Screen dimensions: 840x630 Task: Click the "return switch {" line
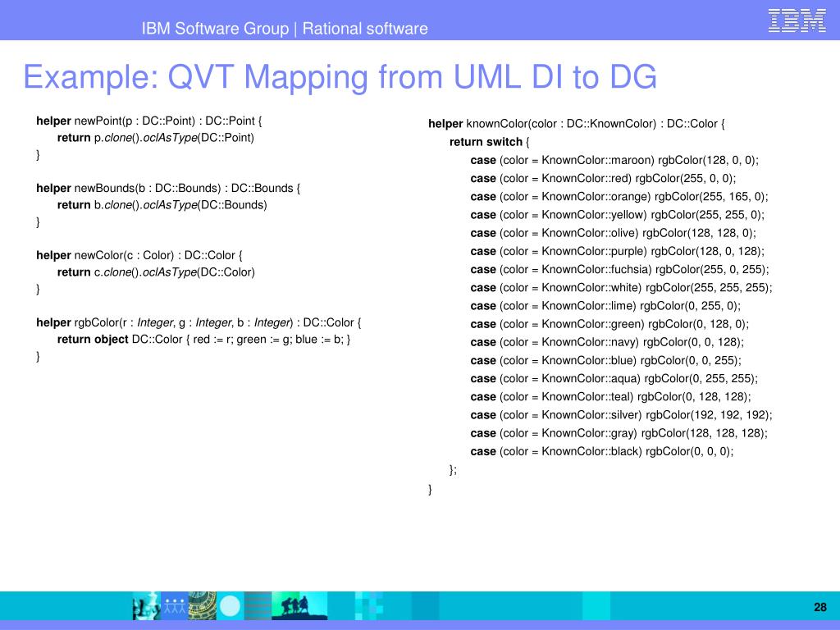pyautogui.click(x=489, y=142)
